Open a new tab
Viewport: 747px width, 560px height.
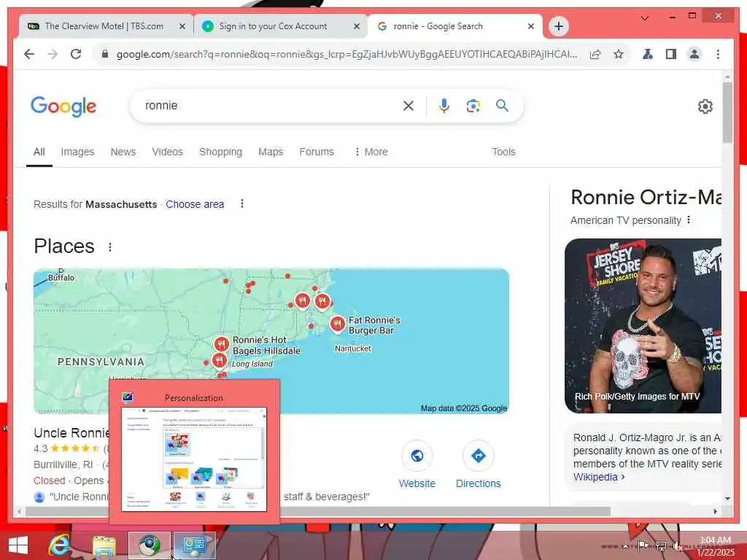click(559, 26)
